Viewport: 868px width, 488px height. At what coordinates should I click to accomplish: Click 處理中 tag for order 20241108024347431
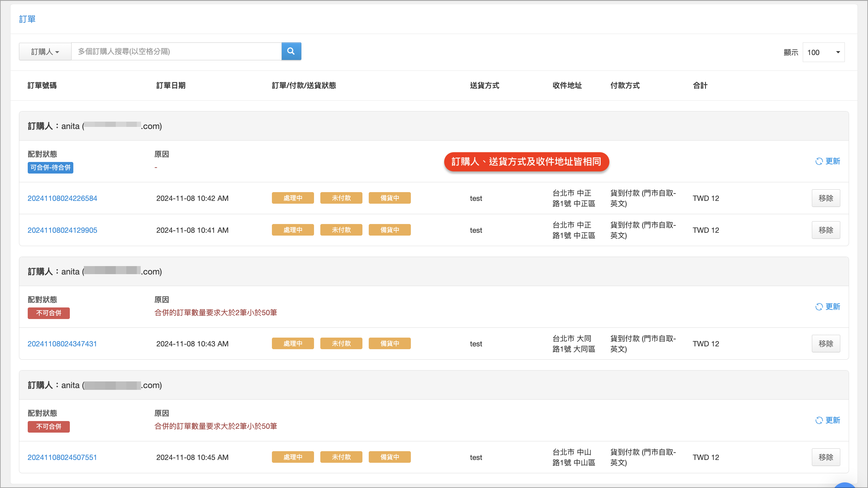click(x=293, y=344)
